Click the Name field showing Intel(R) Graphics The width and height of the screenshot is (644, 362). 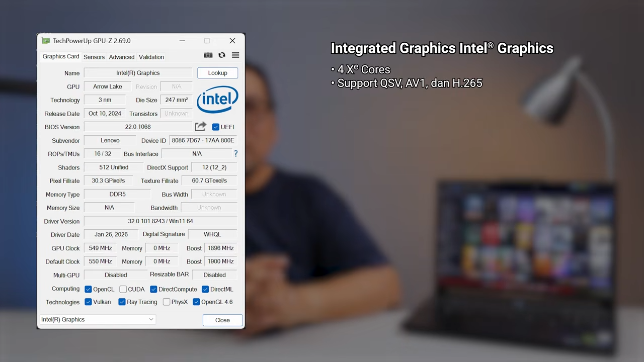click(138, 73)
